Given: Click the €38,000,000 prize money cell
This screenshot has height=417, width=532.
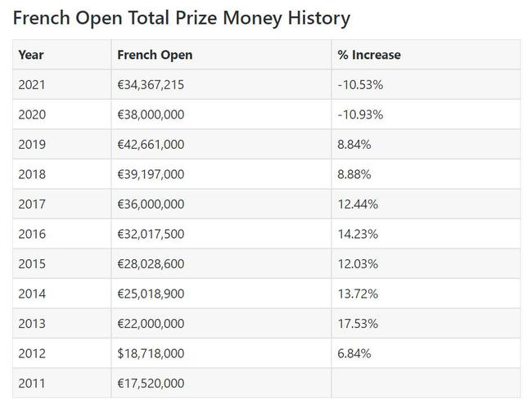Looking at the screenshot, I should 151,114.
